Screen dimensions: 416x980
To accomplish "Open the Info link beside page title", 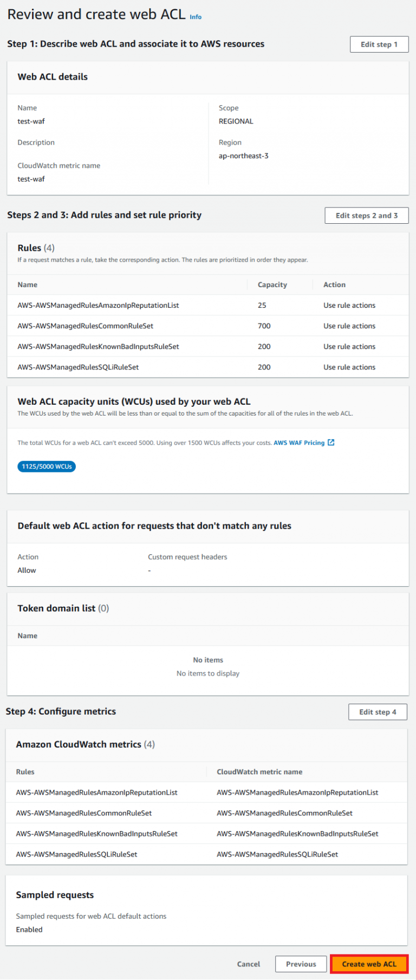I will pyautogui.click(x=196, y=17).
